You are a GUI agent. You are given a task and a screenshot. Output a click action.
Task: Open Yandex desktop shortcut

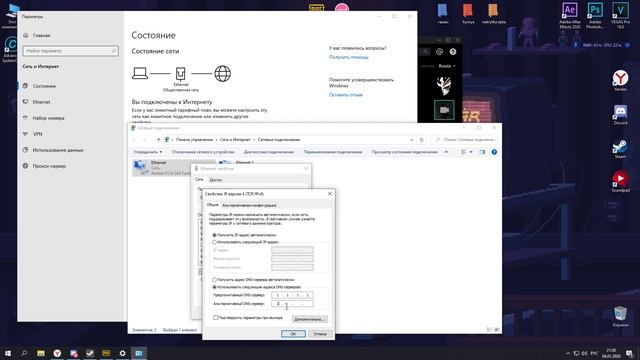click(x=620, y=80)
